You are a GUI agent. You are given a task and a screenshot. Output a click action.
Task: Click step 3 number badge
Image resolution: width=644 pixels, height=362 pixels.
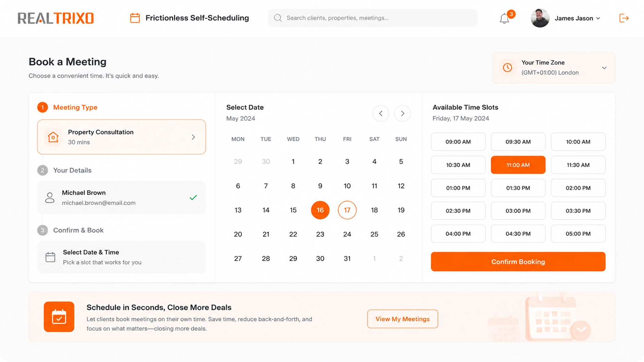tap(42, 230)
